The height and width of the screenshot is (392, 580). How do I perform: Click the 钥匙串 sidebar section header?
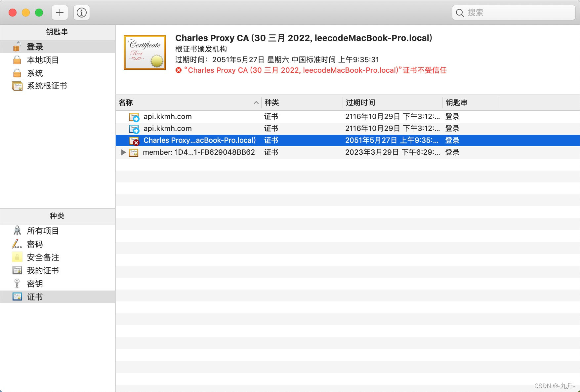click(57, 32)
